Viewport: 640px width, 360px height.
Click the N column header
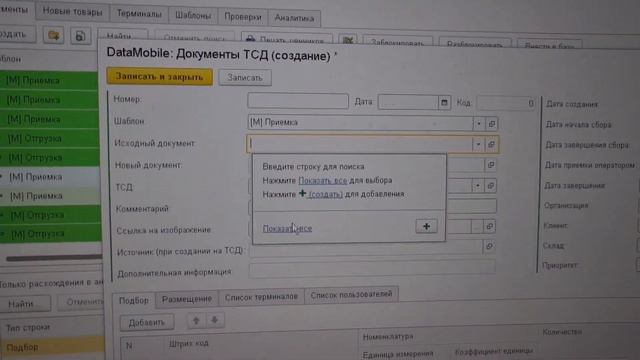pyautogui.click(x=129, y=345)
